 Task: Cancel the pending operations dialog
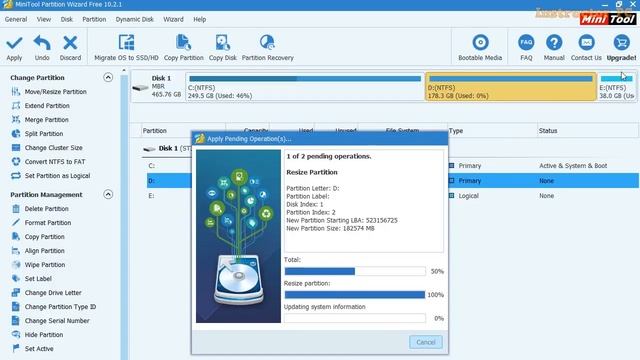click(426, 342)
